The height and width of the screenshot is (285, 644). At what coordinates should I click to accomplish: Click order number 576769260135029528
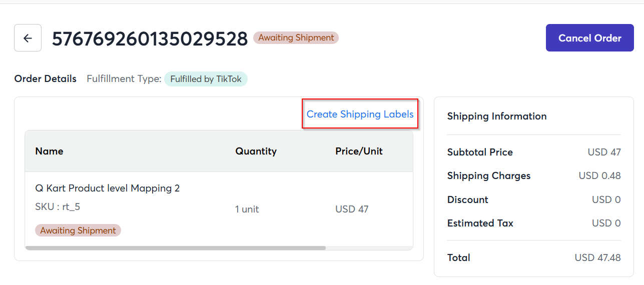coord(150,38)
